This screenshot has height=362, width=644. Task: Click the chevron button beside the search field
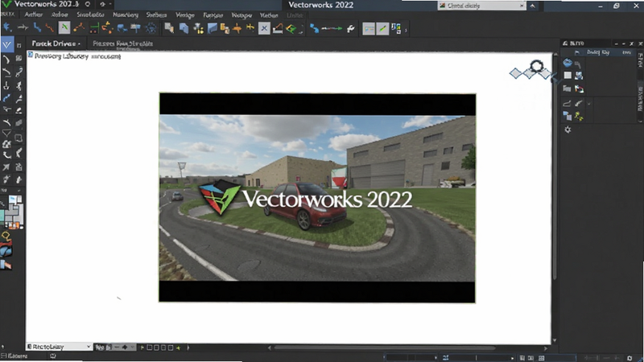pos(533,6)
